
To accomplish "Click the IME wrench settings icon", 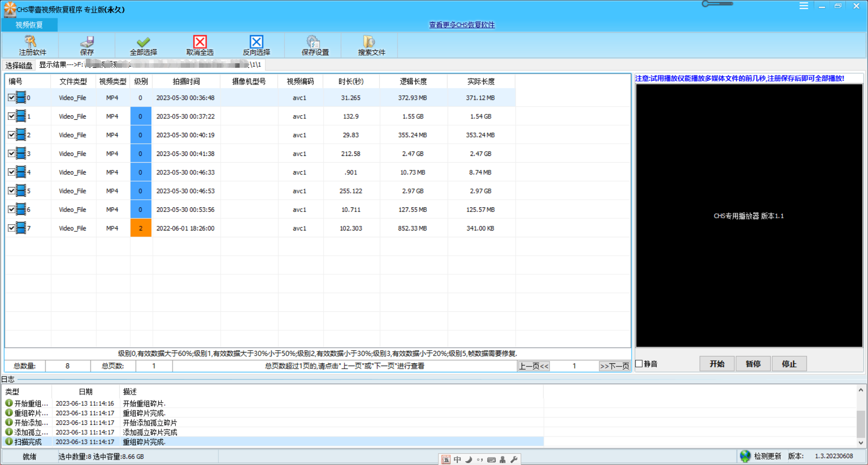I will pyautogui.click(x=514, y=460).
